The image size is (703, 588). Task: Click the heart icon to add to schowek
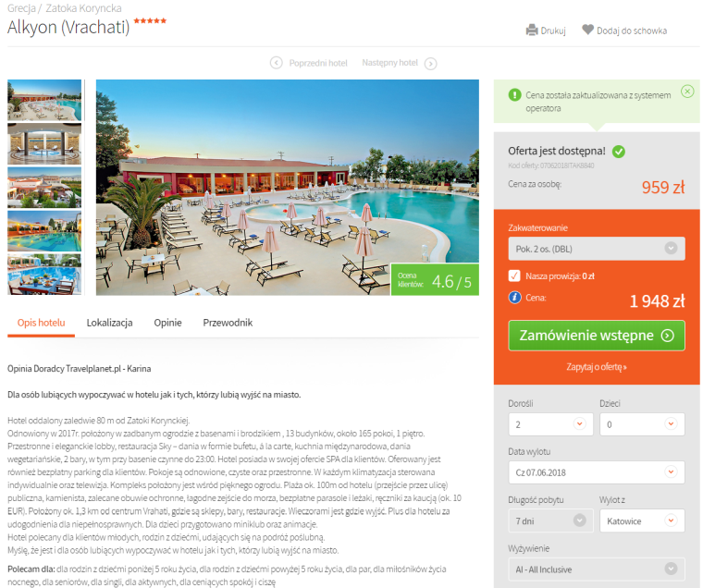587,30
